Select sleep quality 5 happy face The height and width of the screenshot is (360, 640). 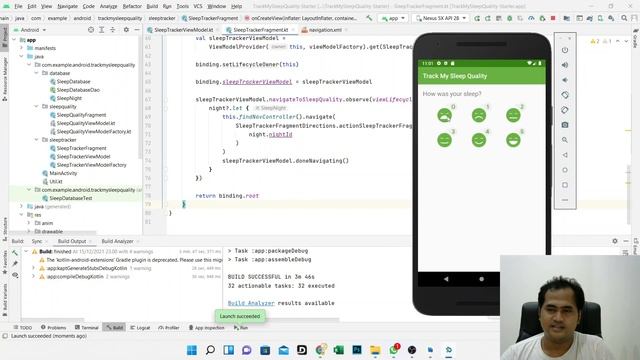513,140
